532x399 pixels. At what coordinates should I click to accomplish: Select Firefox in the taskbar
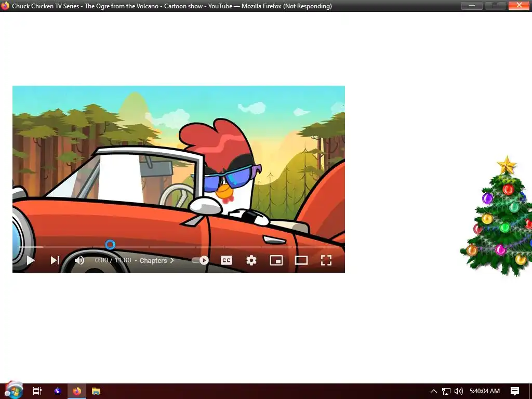click(77, 391)
